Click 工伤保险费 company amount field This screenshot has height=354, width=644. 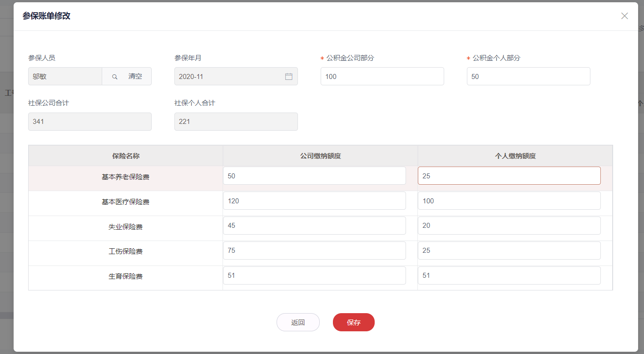[314, 251]
